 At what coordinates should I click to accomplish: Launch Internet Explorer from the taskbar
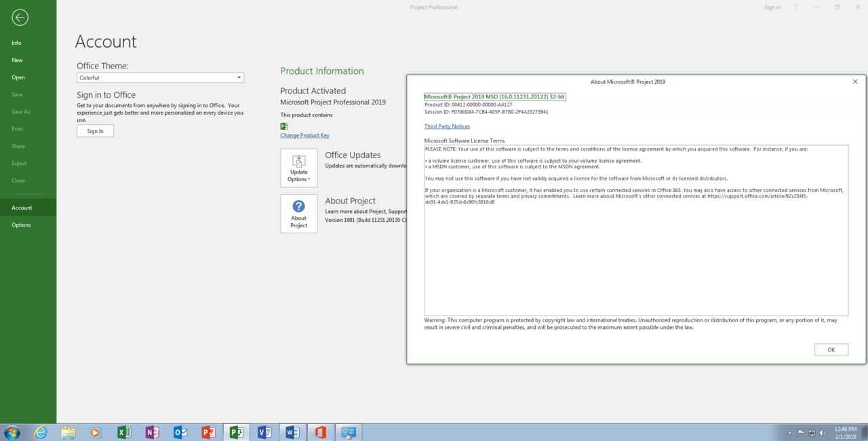click(x=41, y=432)
